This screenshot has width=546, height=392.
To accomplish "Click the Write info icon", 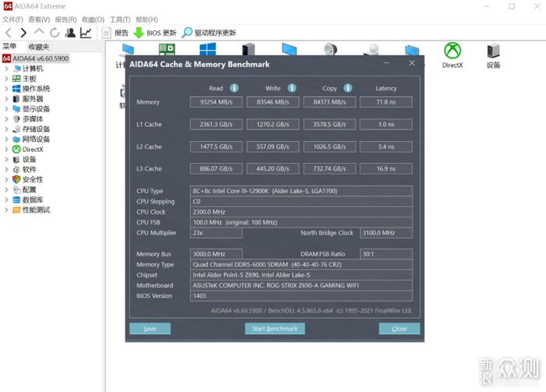I will coord(292,88).
